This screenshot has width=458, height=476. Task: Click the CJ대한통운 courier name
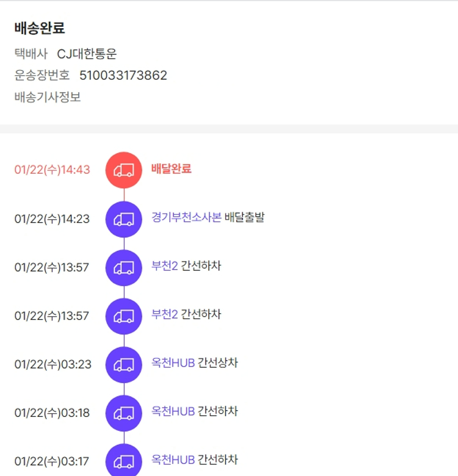click(x=87, y=54)
